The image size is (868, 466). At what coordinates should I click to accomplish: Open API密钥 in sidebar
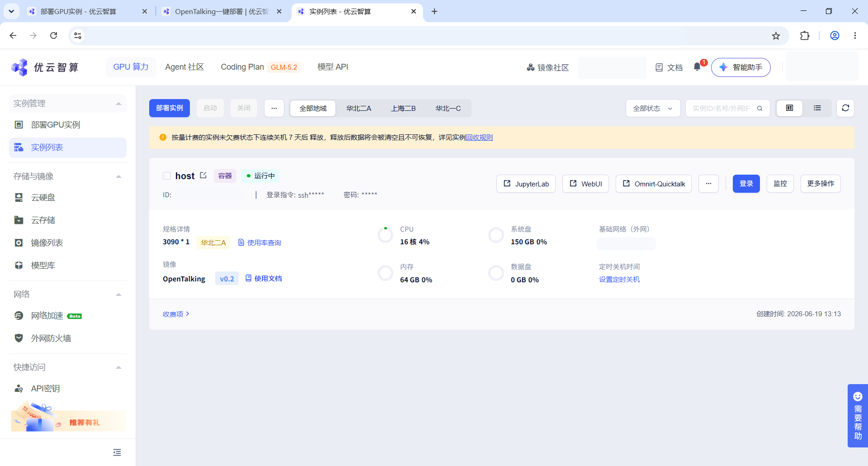68,389
